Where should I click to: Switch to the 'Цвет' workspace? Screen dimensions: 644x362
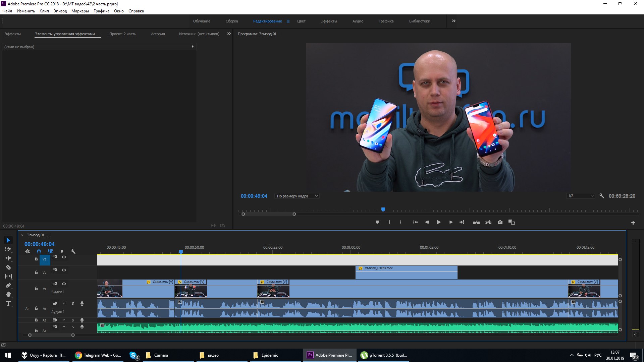coord(301,21)
